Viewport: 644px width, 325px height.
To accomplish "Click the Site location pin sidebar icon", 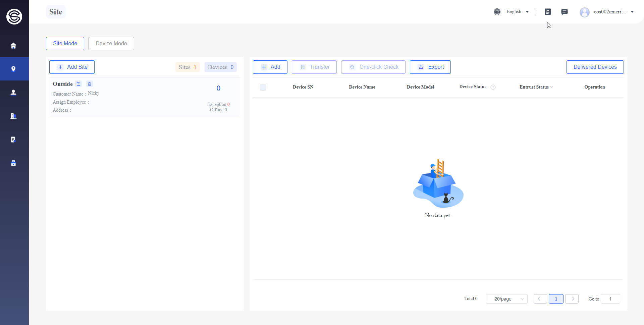I will click(x=13, y=69).
